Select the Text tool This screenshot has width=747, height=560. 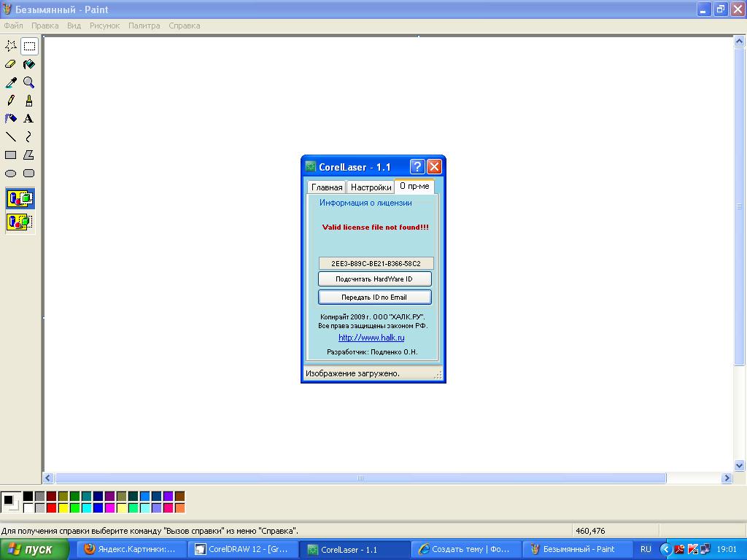click(x=29, y=119)
